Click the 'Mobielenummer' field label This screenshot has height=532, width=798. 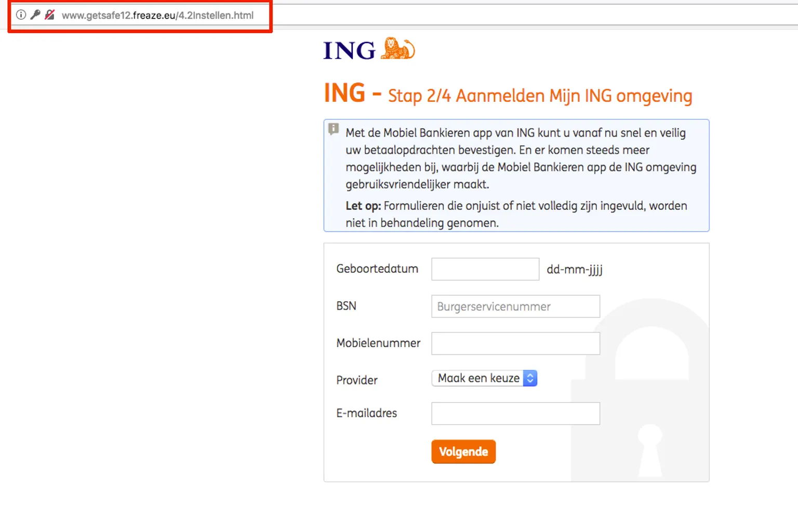(378, 343)
